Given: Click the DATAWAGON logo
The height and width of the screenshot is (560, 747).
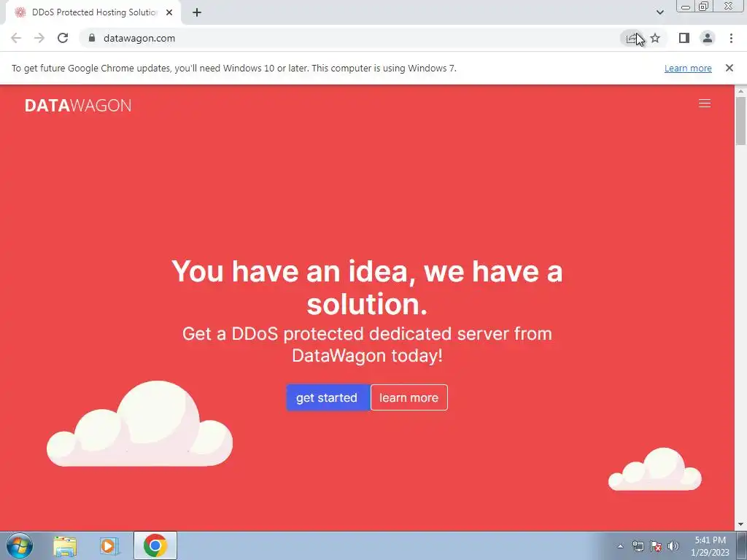Looking at the screenshot, I should pyautogui.click(x=78, y=105).
